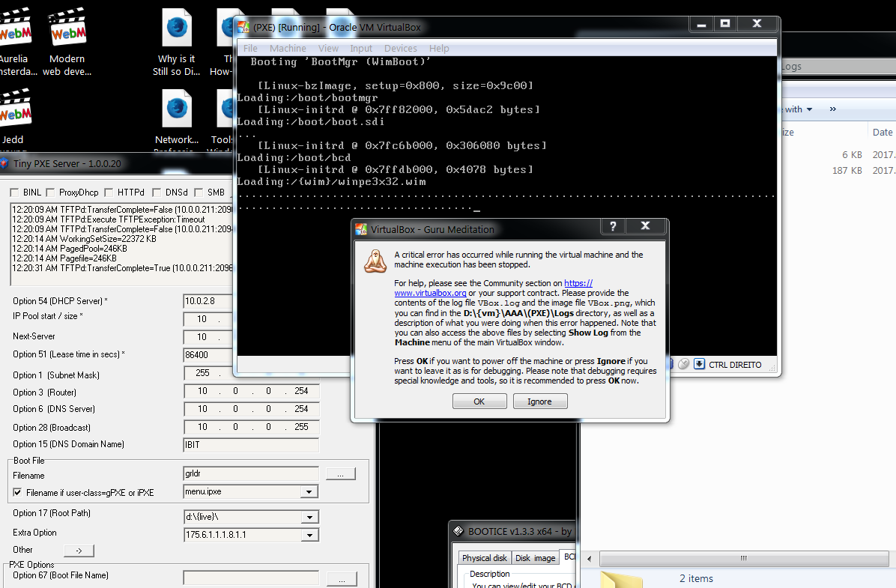Click the mouse integration status icon in VirtualBox
Screen dimensions: 896x588
[x=683, y=364]
